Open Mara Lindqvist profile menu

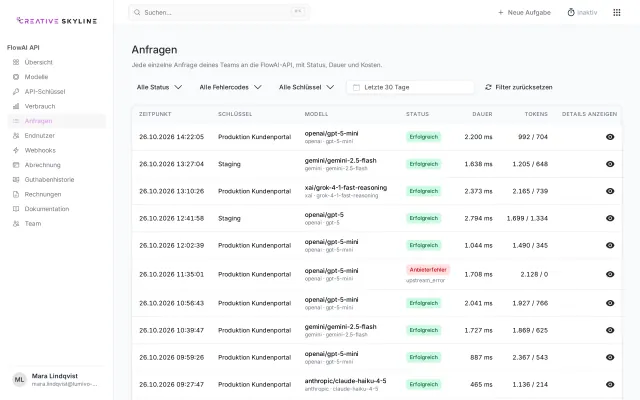tap(56, 380)
